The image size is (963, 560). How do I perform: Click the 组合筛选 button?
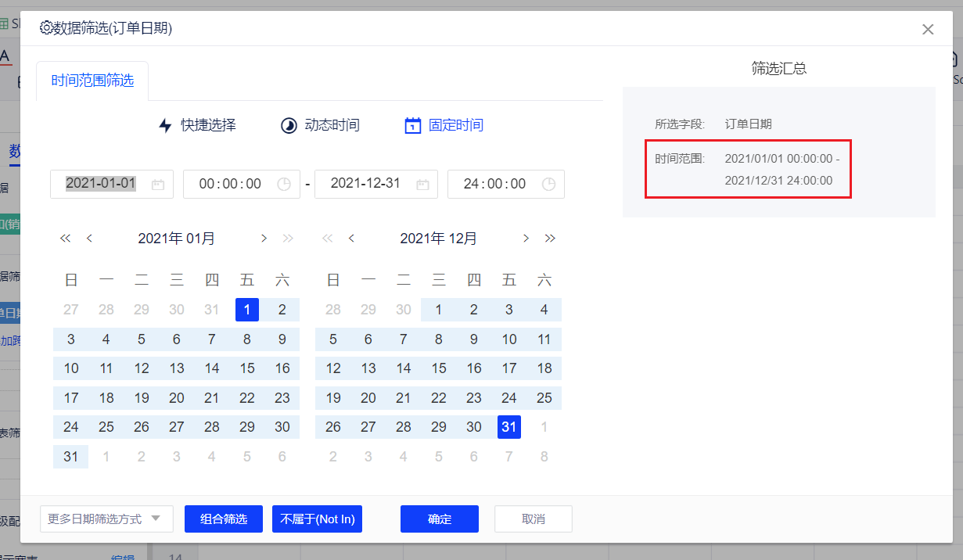(x=224, y=519)
